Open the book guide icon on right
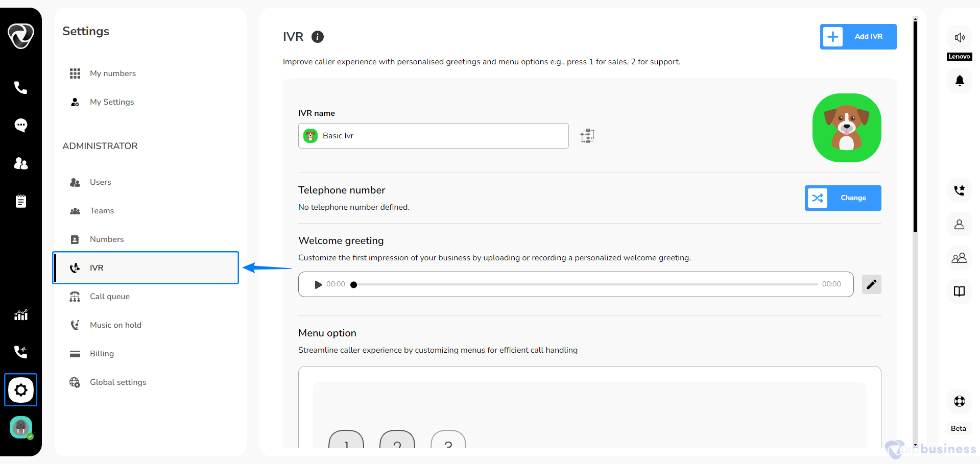The height and width of the screenshot is (464, 980). 960,291
